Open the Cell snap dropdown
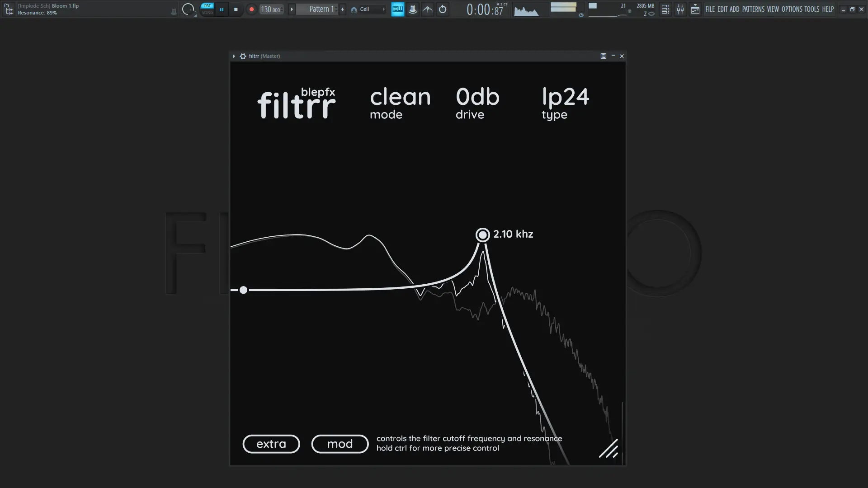Viewport: 868px width, 488px height. [x=368, y=9]
